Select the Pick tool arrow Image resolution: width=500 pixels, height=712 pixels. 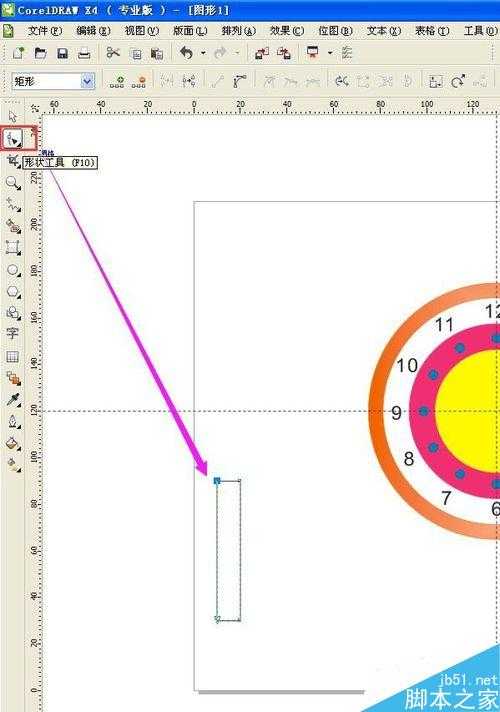click(x=13, y=116)
